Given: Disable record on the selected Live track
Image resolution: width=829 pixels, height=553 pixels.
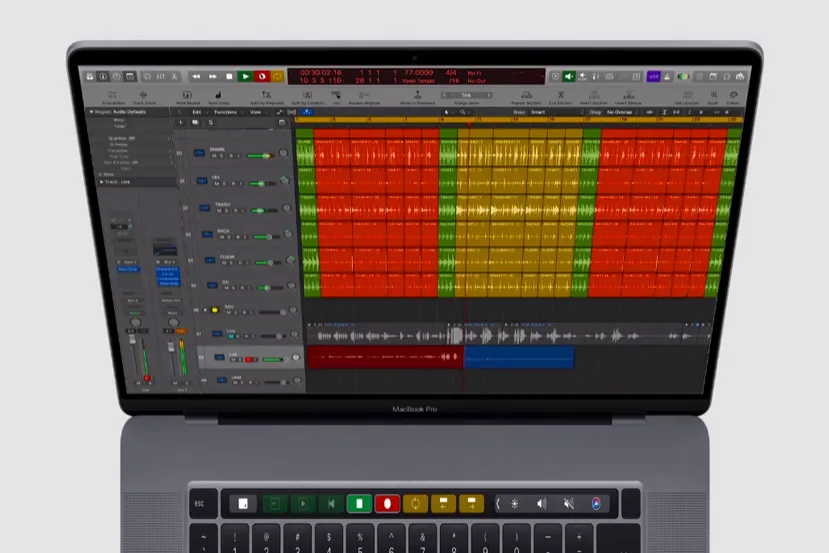Looking at the screenshot, I should point(249,360).
